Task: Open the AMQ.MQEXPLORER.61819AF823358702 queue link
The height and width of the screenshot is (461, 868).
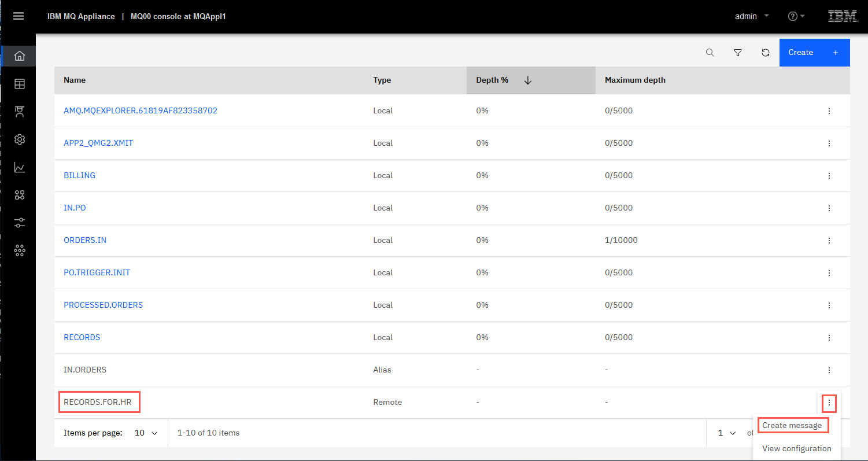Action: [141, 110]
